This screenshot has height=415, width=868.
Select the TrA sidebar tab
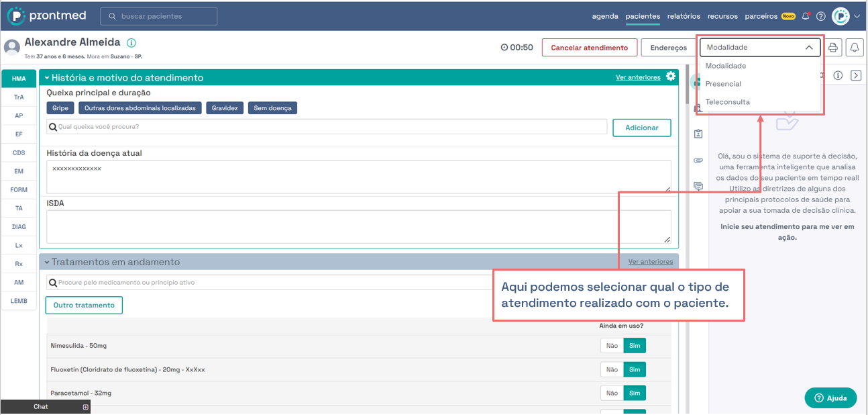pos(19,97)
